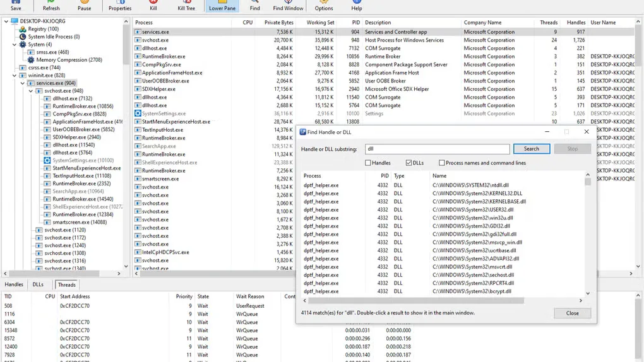Click the Kill Tree toolbar icon

pyautogui.click(x=186, y=5)
